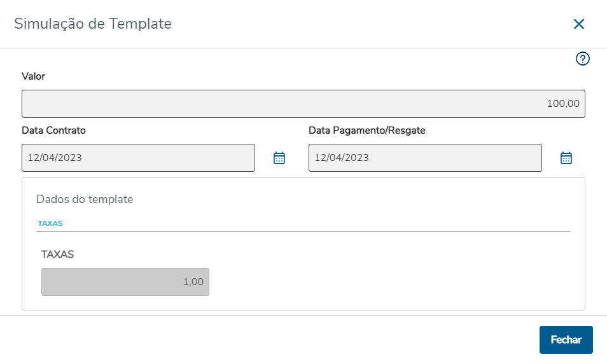Click the Simulação de Template title text
The image size is (607, 364).
pyautogui.click(x=93, y=24)
